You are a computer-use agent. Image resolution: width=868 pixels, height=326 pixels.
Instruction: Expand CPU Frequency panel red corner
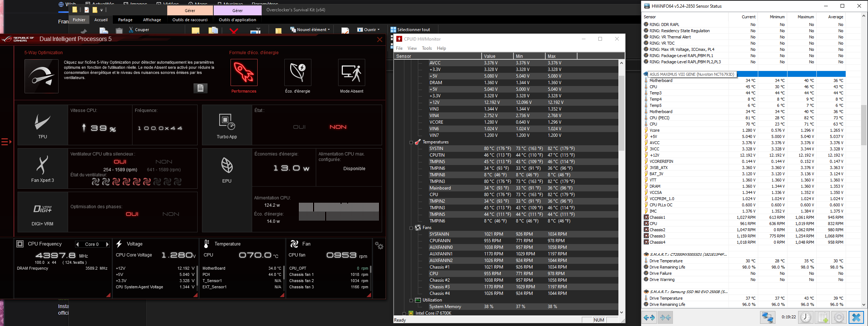pyautogui.click(x=108, y=295)
